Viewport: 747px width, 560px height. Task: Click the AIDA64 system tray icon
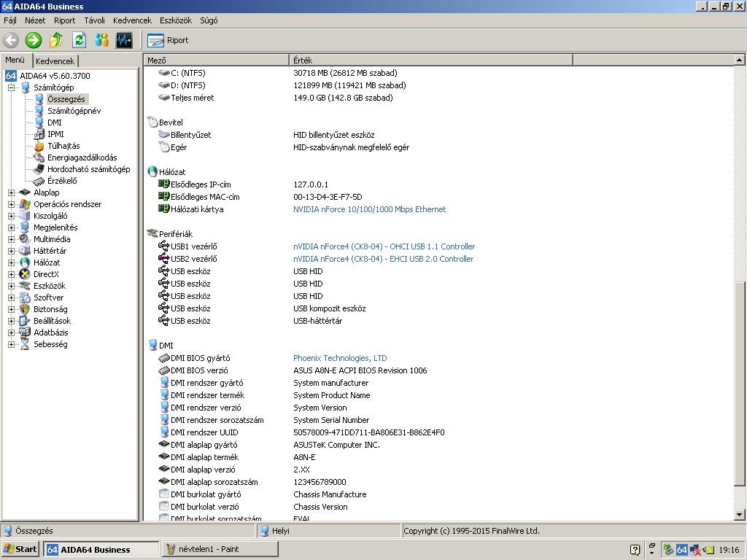coord(682,550)
